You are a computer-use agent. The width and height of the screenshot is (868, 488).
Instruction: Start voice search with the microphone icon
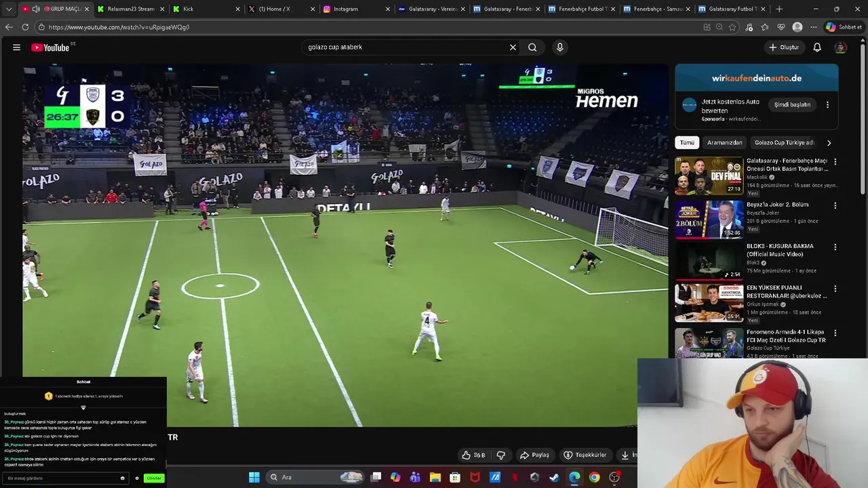(x=559, y=47)
